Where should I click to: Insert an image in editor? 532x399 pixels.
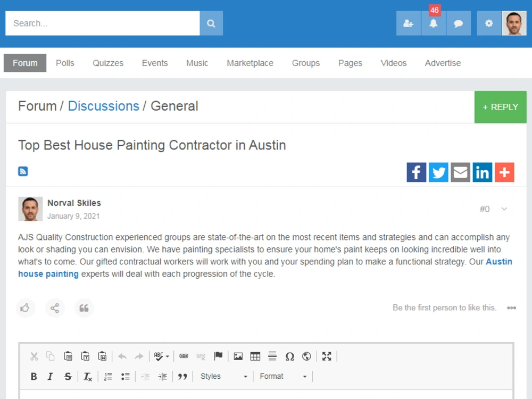238,356
